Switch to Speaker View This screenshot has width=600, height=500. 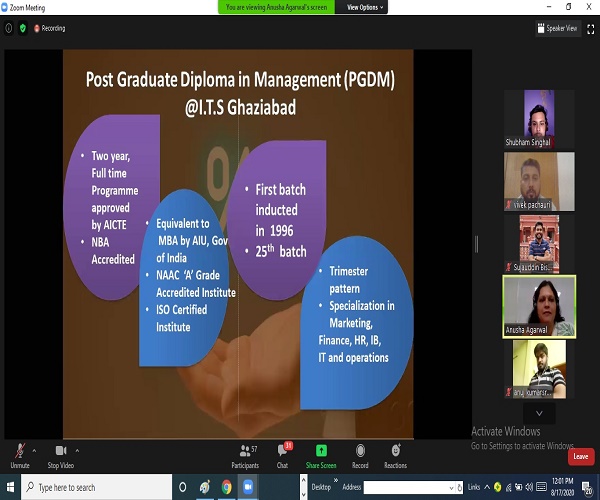[557, 28]
